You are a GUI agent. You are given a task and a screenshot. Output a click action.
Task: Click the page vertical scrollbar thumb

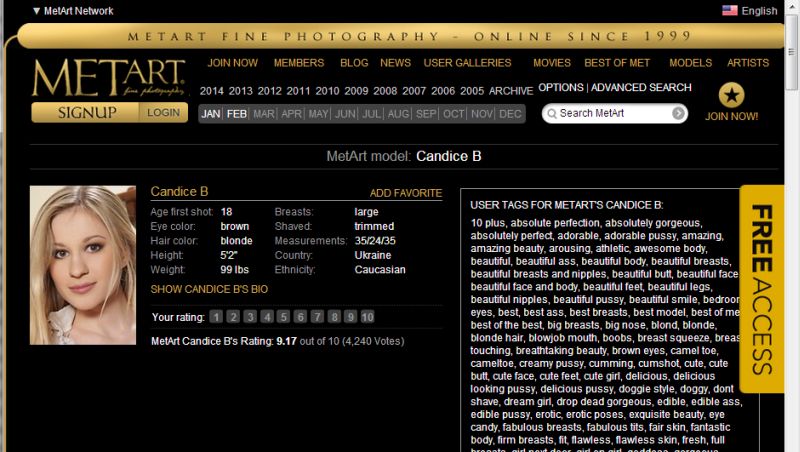(792, 52)
